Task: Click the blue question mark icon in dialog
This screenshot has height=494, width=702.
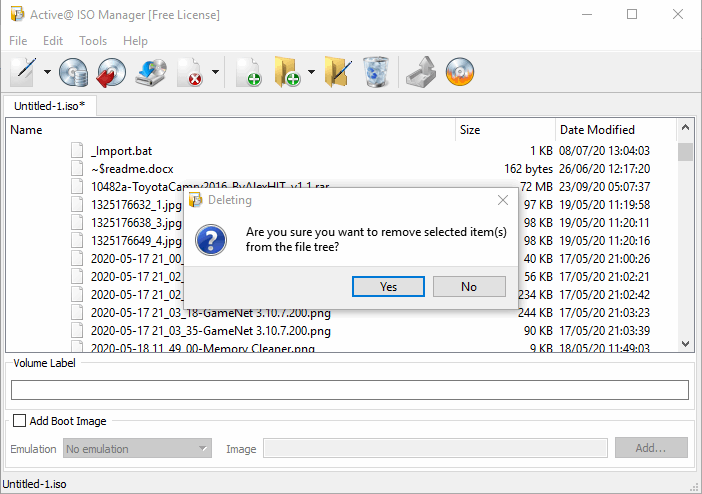Action: [211, 240]
